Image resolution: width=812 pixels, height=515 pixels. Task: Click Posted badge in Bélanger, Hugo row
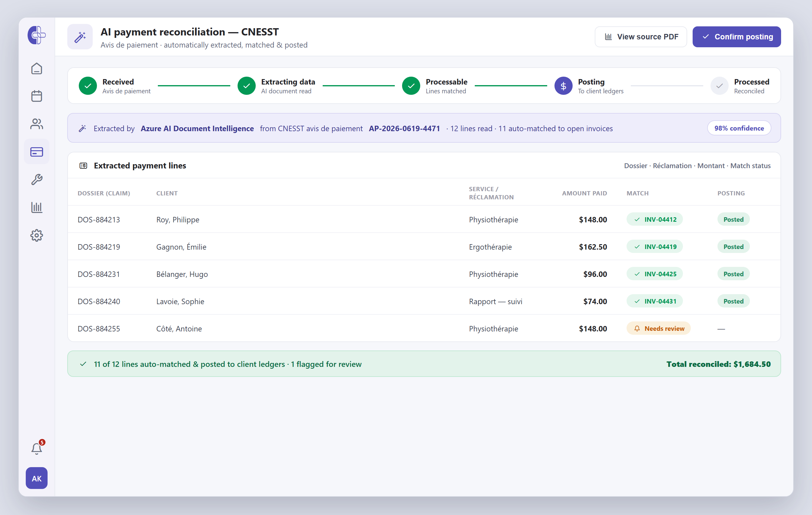pyautogui.click(x=734, y=274)
